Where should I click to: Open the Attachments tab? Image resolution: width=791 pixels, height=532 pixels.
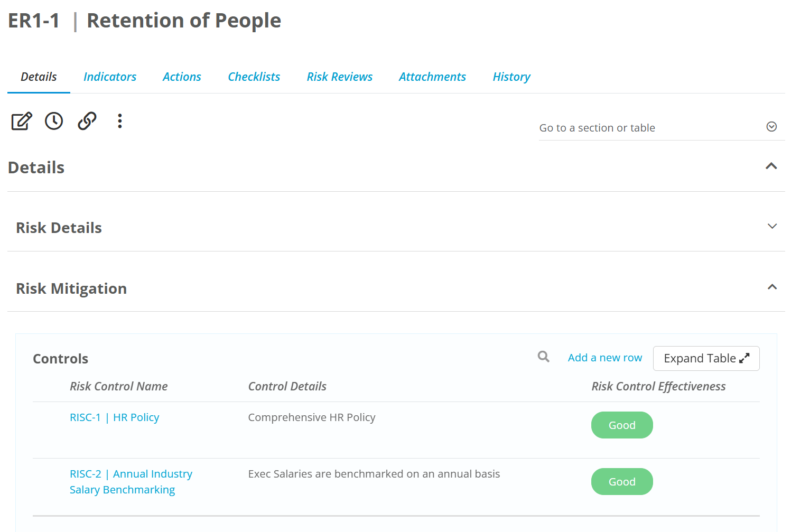tap(432, 77)
